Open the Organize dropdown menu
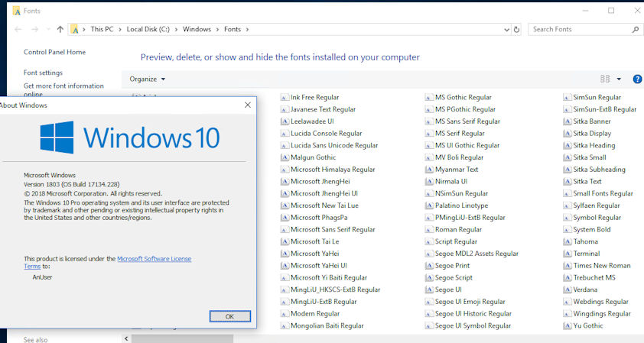Viewport: 644px width, 343px height. 147,79
